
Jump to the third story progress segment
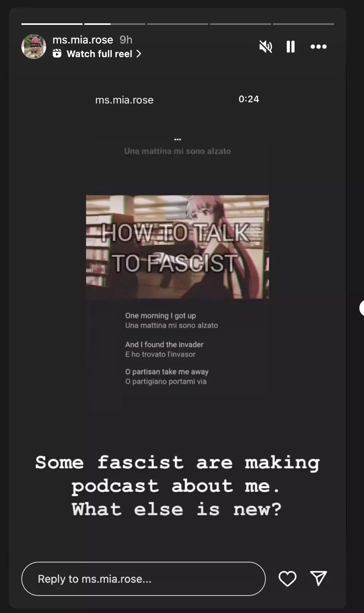pyautogui.click(x=178, y=24)
